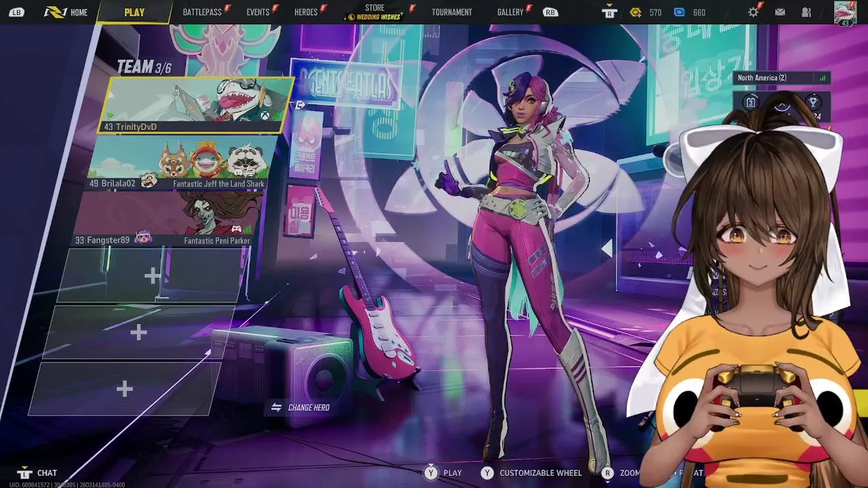
Task: Click the CHANGE HERO button
Action: (x=300, y=407)
